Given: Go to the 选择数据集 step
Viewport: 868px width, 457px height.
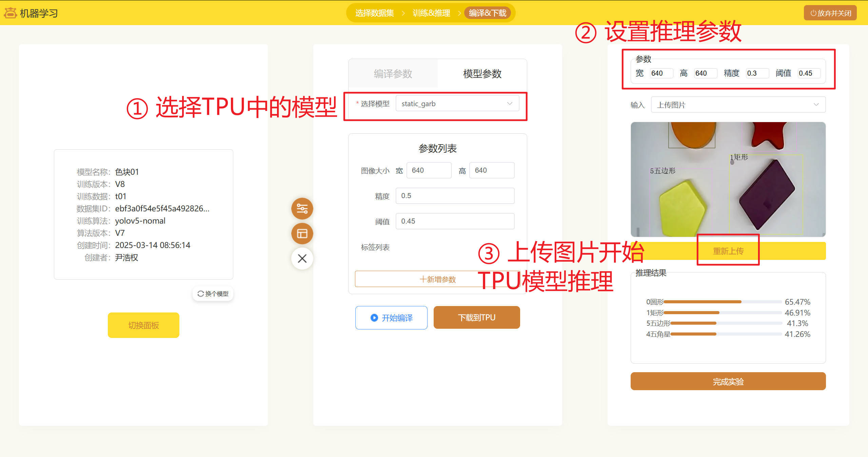Looking at the screenshot, I should point(374,13).
